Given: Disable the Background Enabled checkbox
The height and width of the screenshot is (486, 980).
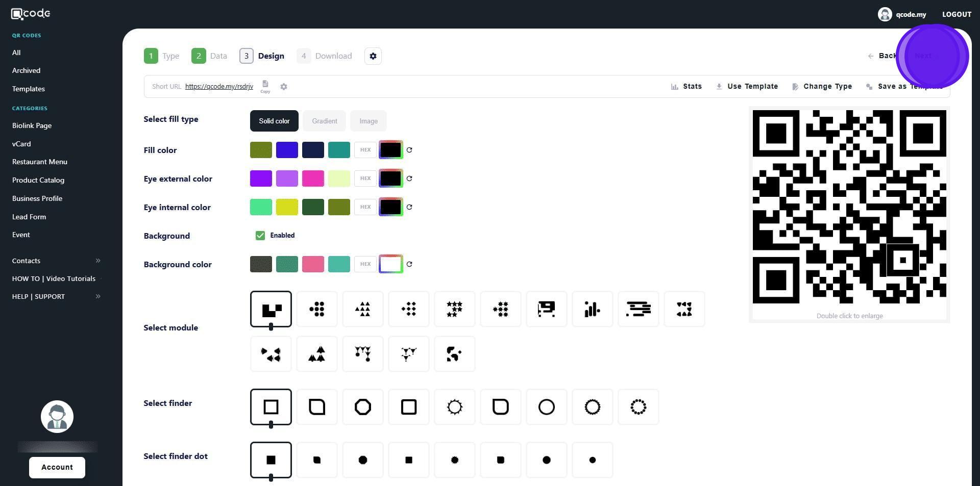Looking at the screenshot, I should pyautogui.click(x=260, y=236).
